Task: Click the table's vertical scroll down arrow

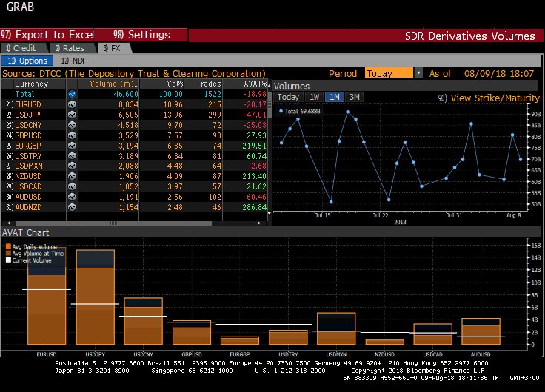Action: (270, 214)
